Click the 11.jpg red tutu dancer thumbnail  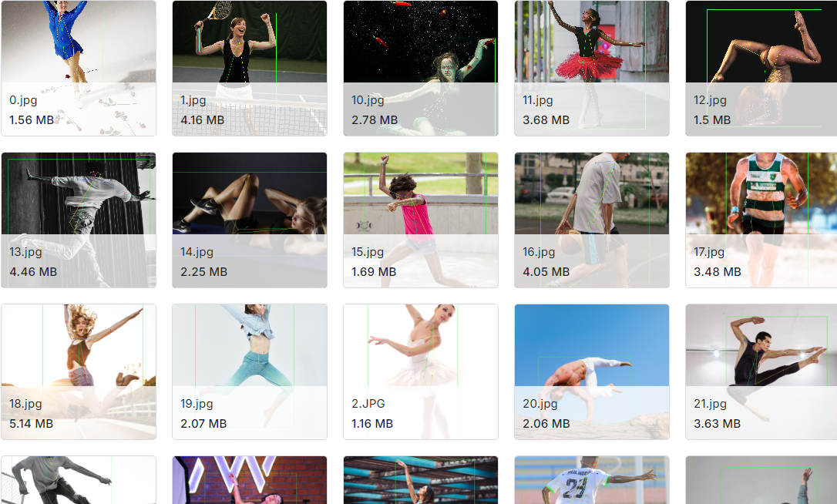coord(591,68)
